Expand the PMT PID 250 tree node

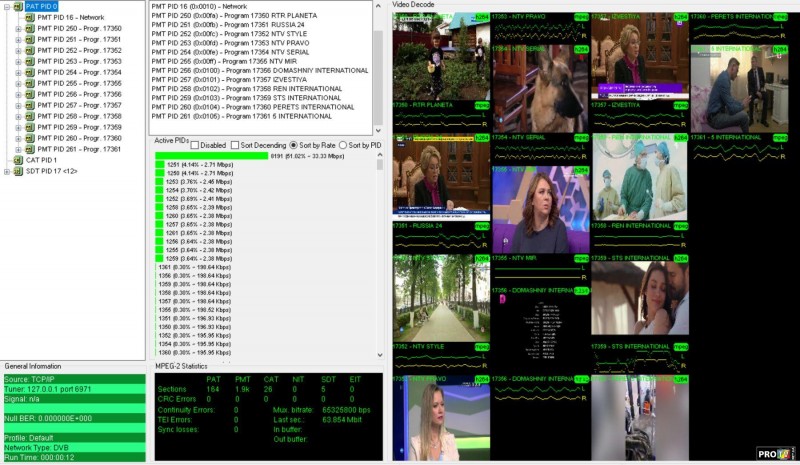[x=18, y=28]
